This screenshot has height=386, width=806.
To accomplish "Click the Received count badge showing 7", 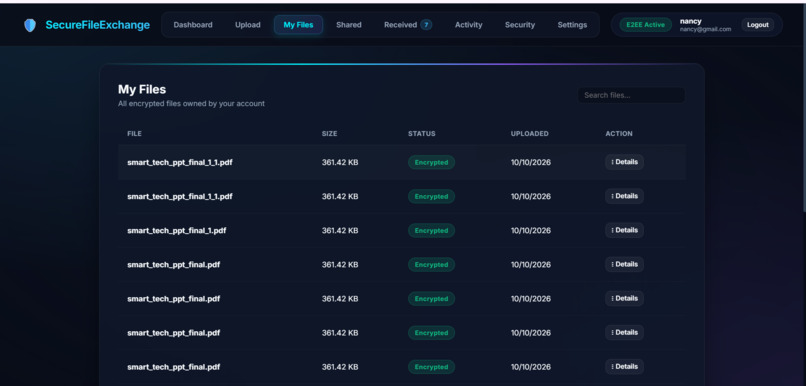I will [x=426, y=25].
